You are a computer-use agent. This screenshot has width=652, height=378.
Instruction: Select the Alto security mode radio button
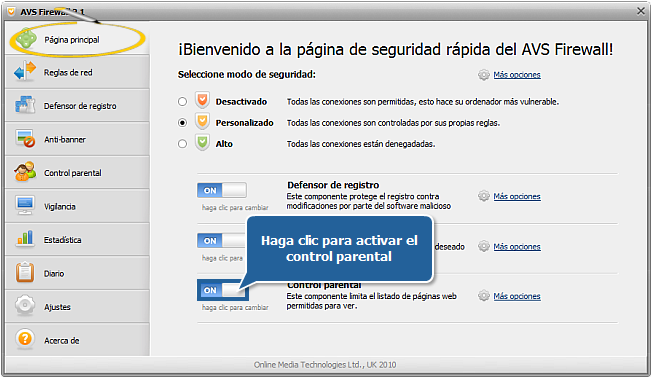pyautogui.click(x=182, y=144)
